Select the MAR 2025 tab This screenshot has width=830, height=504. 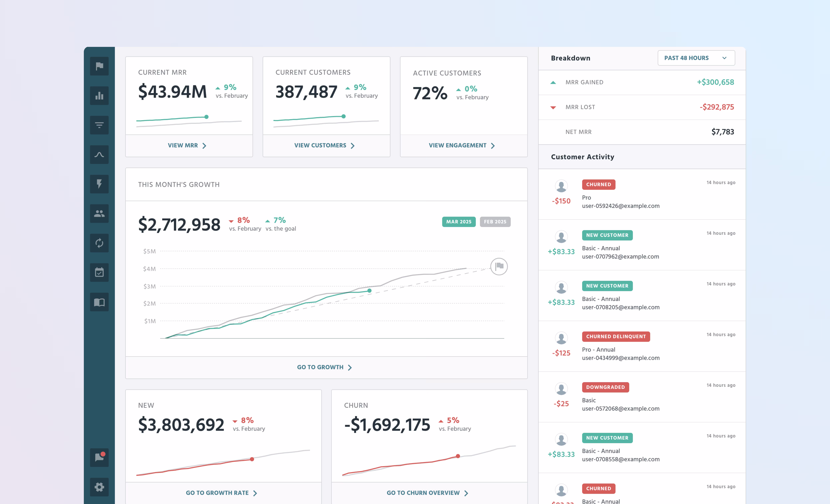click(x=458, y=222)
